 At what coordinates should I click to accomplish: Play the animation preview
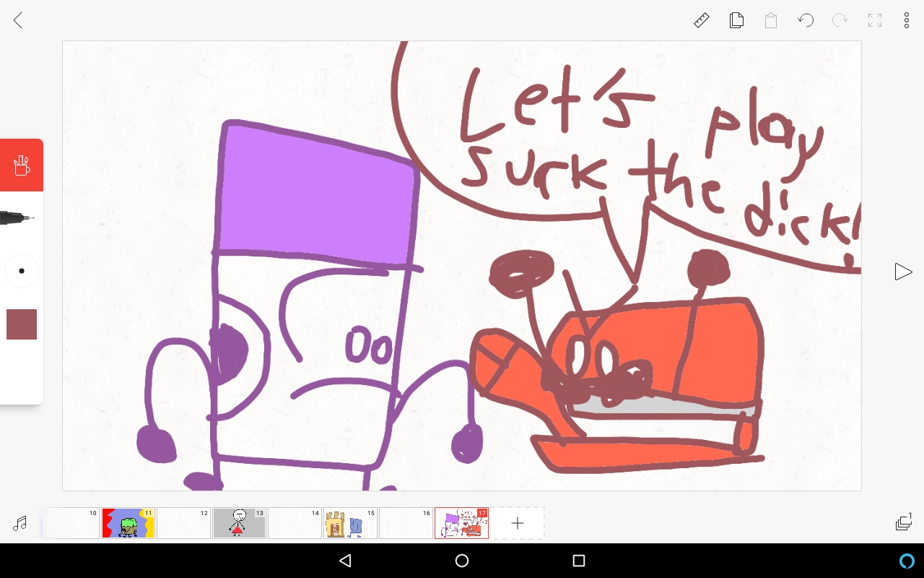tap(902, 272)
